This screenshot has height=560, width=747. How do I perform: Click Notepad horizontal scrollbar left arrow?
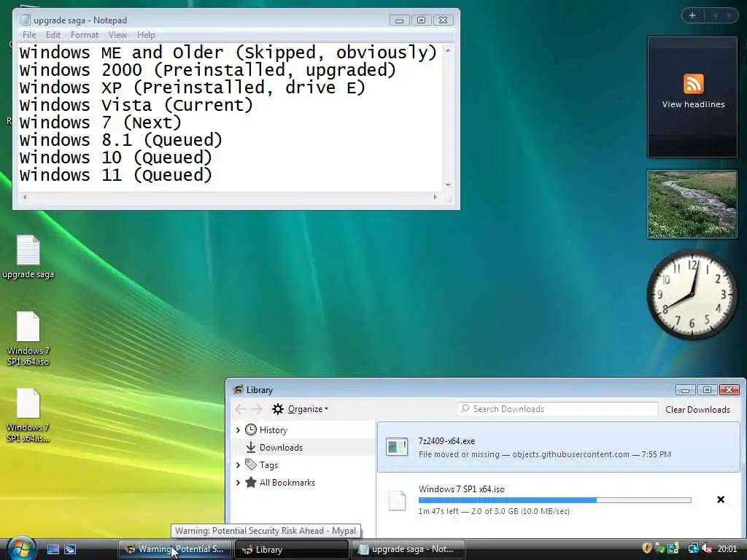pos(25,197)
